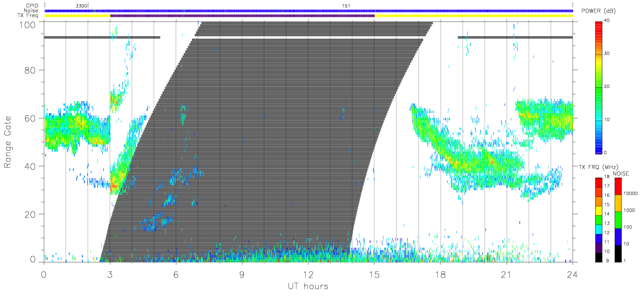Select the CPID value 3300
644x297 pixels.
(81, 5)
